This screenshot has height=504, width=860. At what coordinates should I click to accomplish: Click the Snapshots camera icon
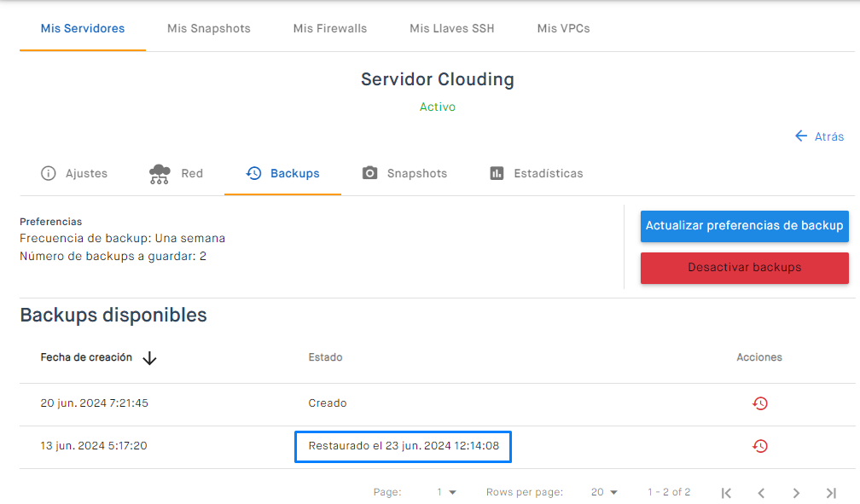[369, 173]
